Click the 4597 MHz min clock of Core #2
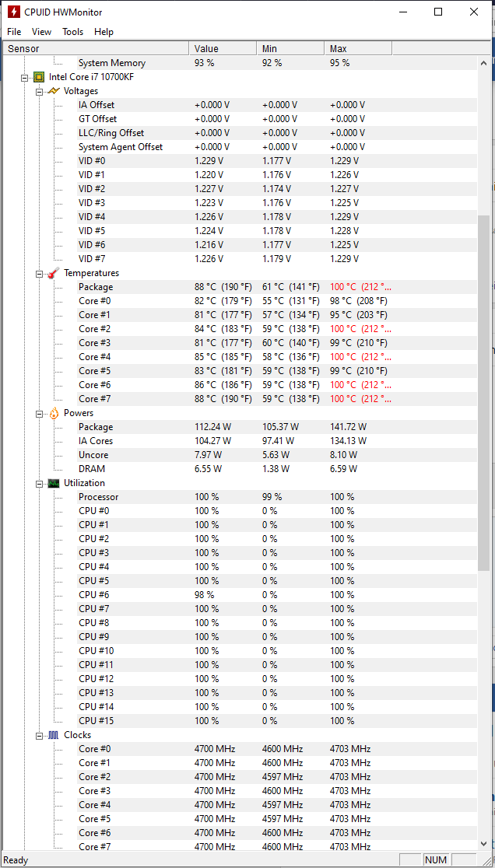This screenshot has width=495, height=868. coord(283,777)
